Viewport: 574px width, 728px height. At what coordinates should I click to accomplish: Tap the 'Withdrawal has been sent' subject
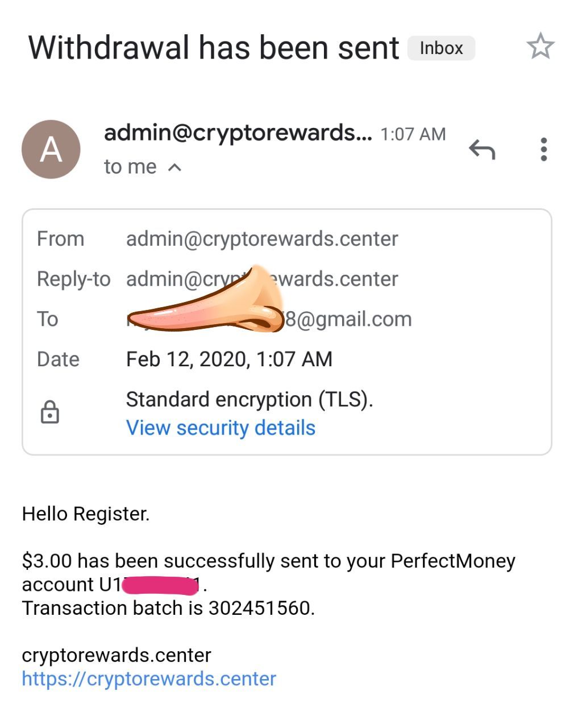[214, 48]
